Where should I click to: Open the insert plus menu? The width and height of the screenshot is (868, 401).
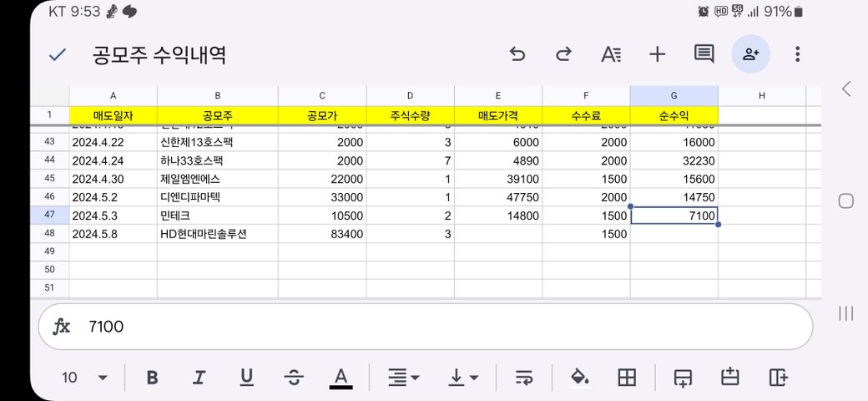click(658, 55)
